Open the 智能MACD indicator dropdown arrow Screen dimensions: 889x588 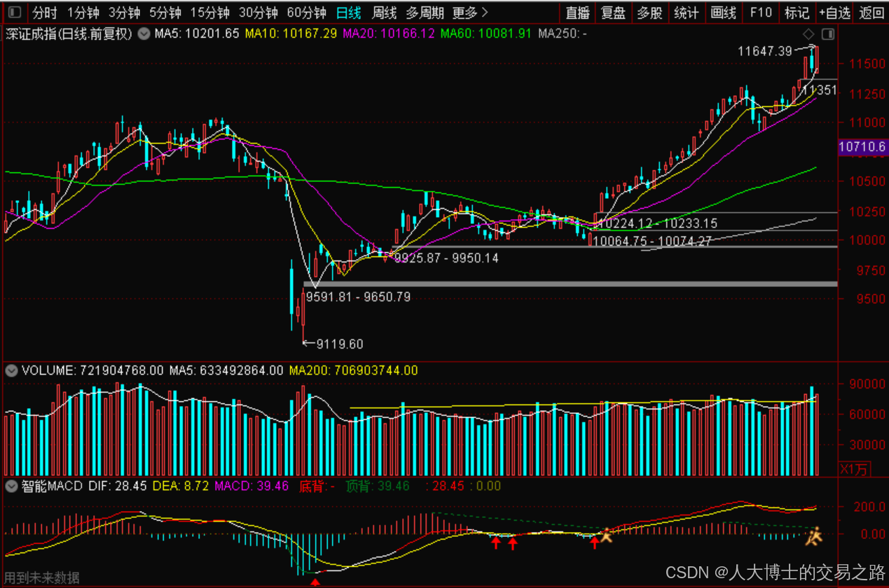tap(11, 486)
